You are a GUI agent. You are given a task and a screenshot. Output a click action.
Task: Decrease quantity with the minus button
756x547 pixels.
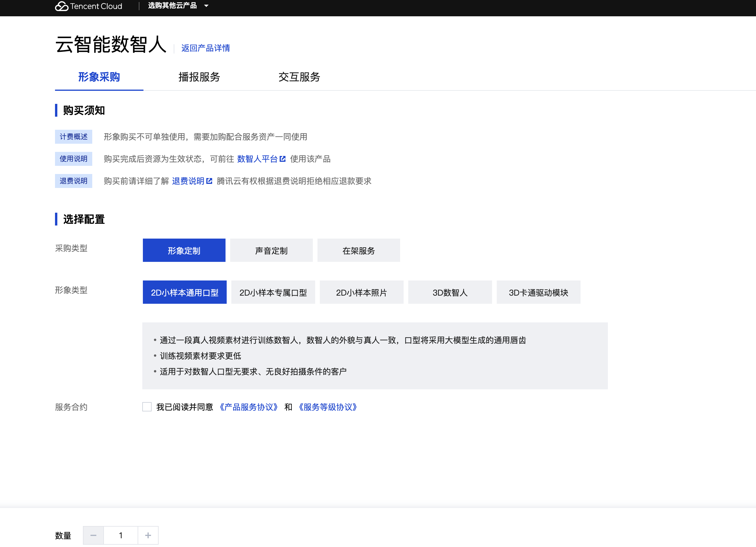coord(93,535)
